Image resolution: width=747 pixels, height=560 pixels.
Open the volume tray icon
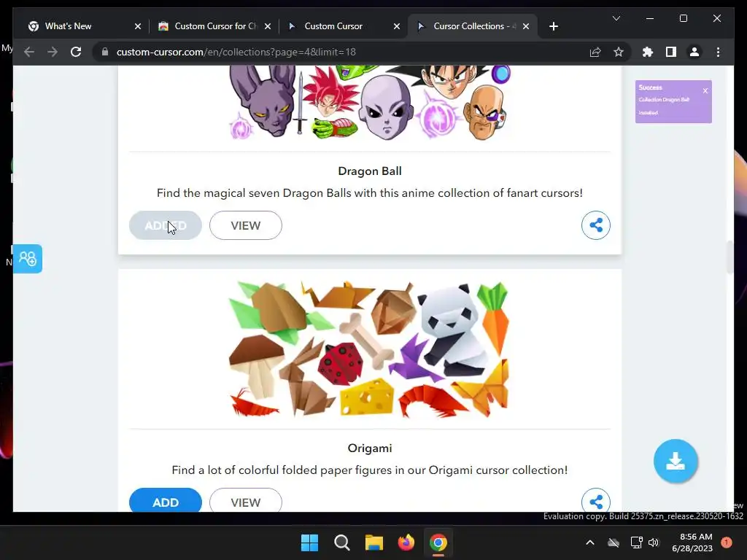tap(654, 542)
